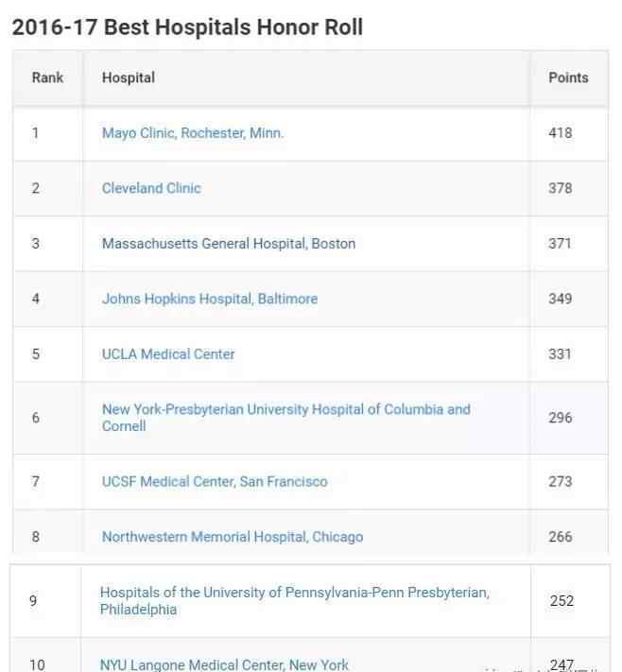This screenshot has width=622, height=672.
Task: Click the 296 points value
Action: click(x=560, y=418)
